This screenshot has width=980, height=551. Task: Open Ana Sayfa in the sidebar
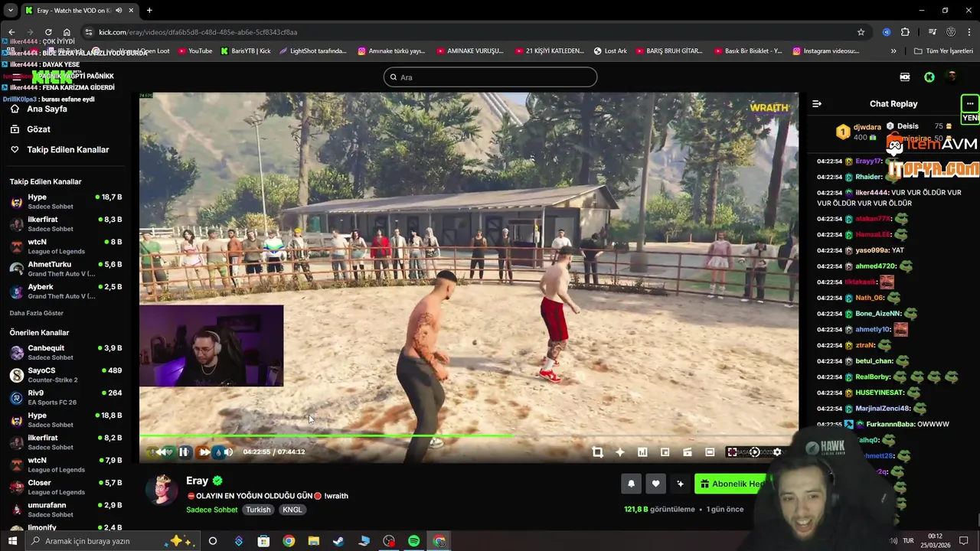pos(46,109)
